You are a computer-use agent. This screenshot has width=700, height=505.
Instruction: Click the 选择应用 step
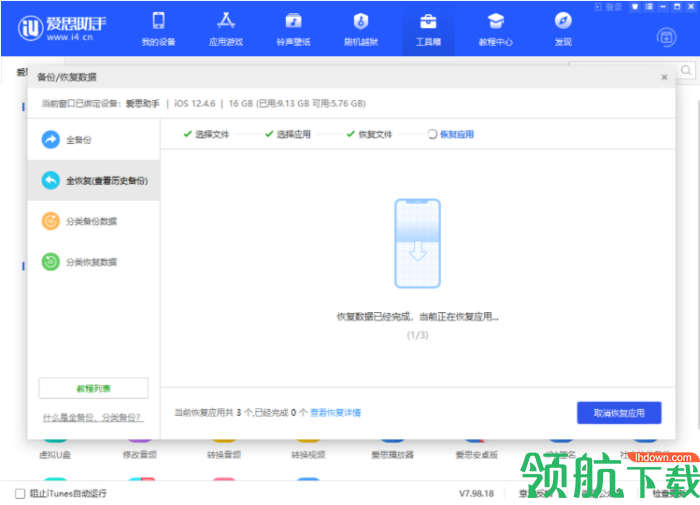point(288,134)
